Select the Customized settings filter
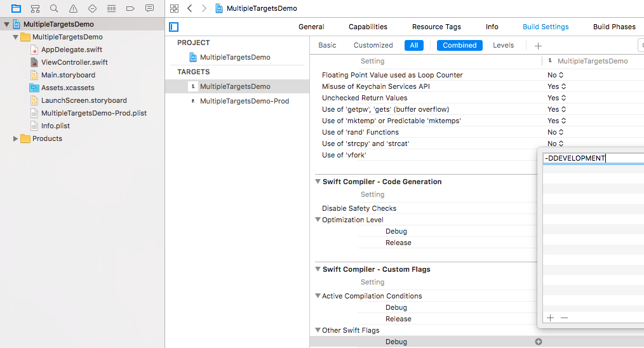 [x=373, y=45]
